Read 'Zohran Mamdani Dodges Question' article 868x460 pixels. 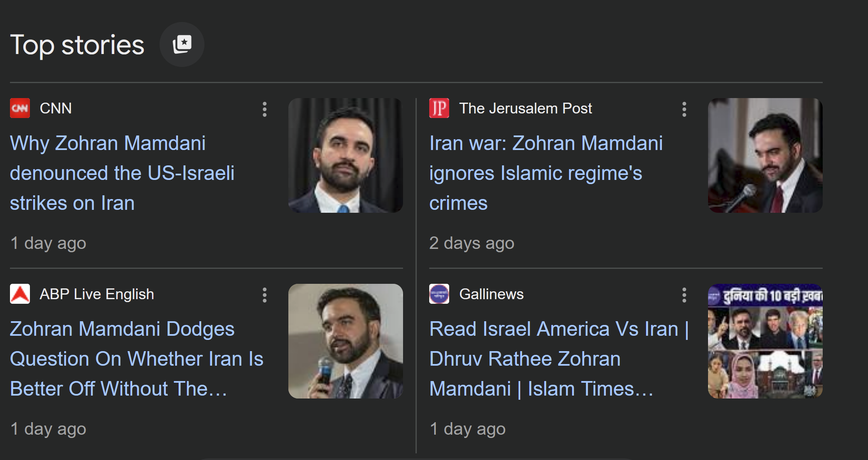pyautogui.click(x=136, y=359)
